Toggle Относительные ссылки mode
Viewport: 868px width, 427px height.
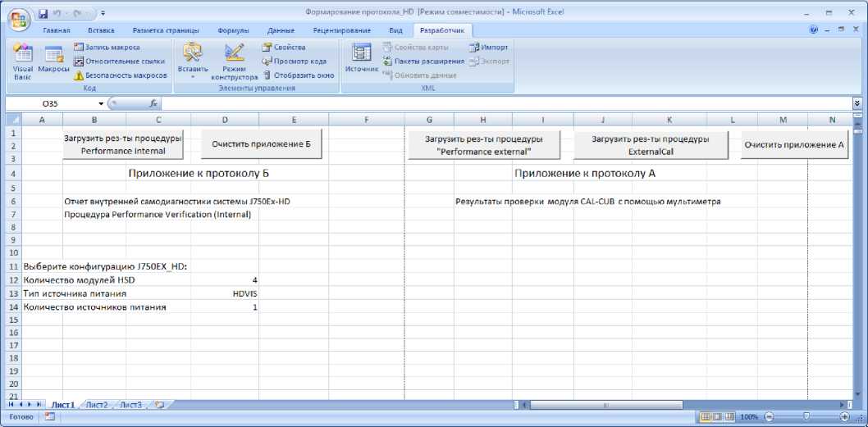click(119, 61)
